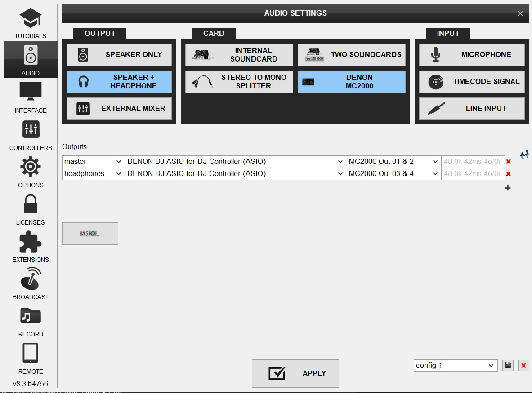Delete the headphones output row
532x393 pixels.
[508, 174]
